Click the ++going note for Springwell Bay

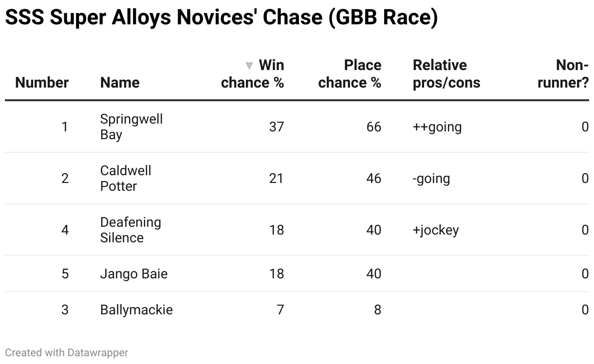[x=437, y=127]
